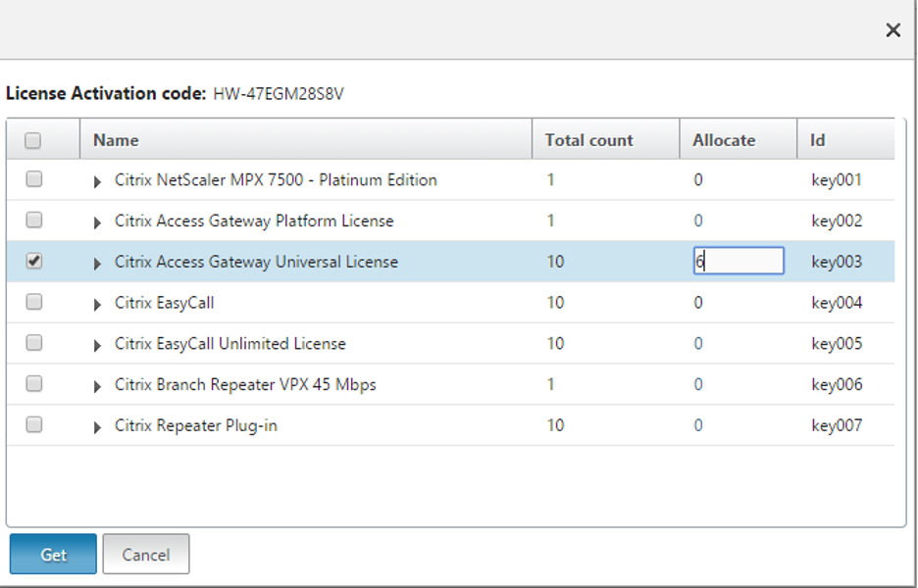
Task: Sort by the Name column header
Action: pyautogui.click(x=116, y=140)
